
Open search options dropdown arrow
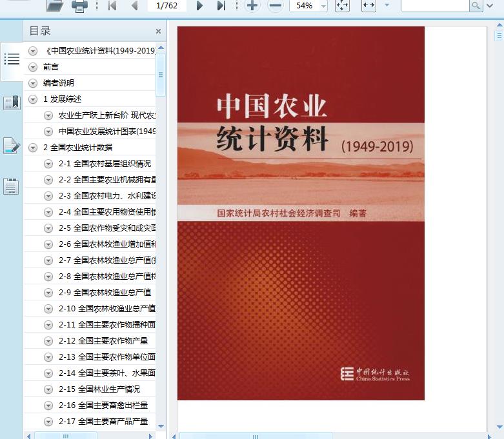click(490, 5)
